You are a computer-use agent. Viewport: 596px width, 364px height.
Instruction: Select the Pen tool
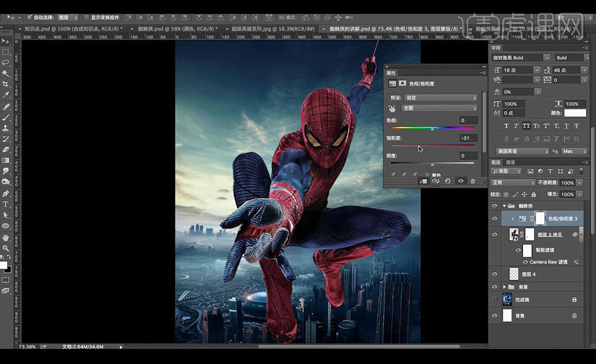[x=5, y=193]
